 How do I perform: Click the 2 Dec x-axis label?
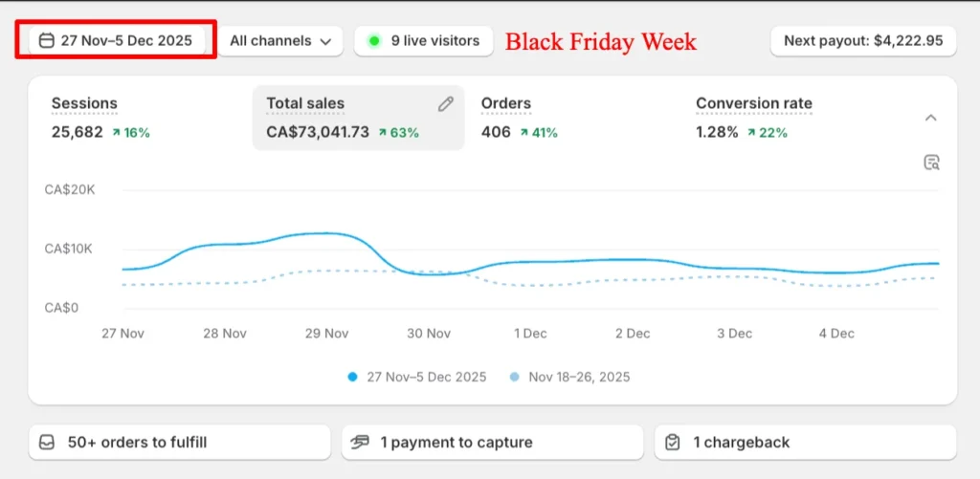coord(633,334)
